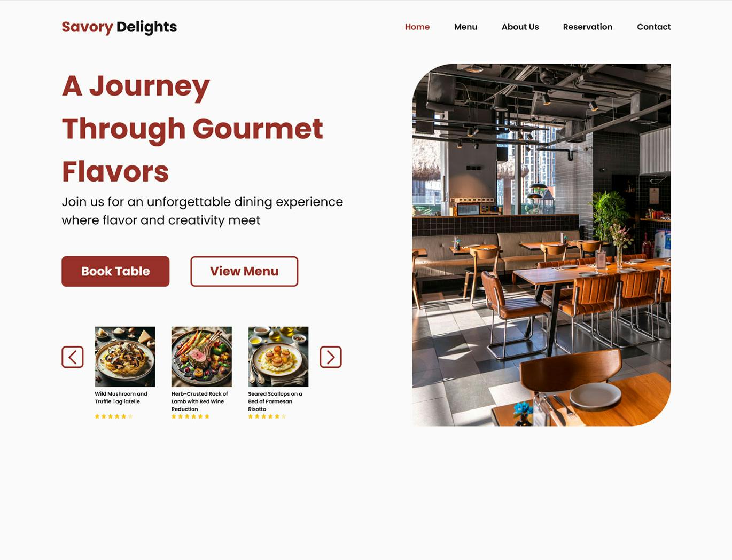Click the carousel next arrow icon
The image size is (732, 560).
331,357
